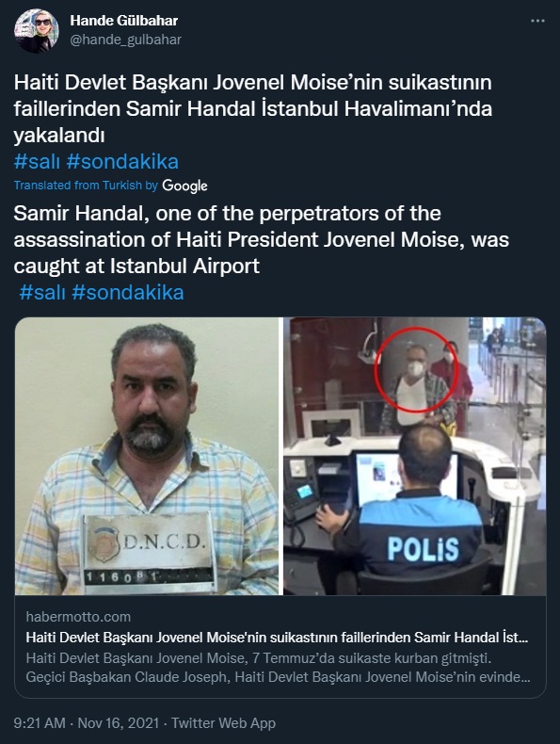
Task: Click Translated from Turkish by link
Action: coord(86,185)
